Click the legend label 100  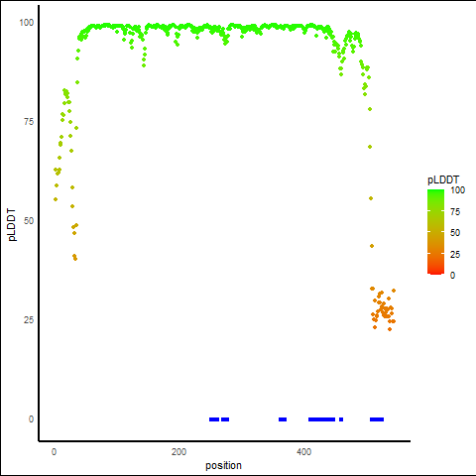pos(457,190)
